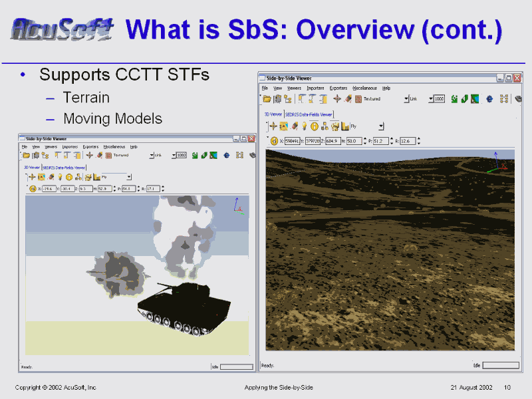The width and height of the screenshot is (532, 399).
Task: Select the 3D Viewer tab in the tank viewer
Action: click(32, 167)
